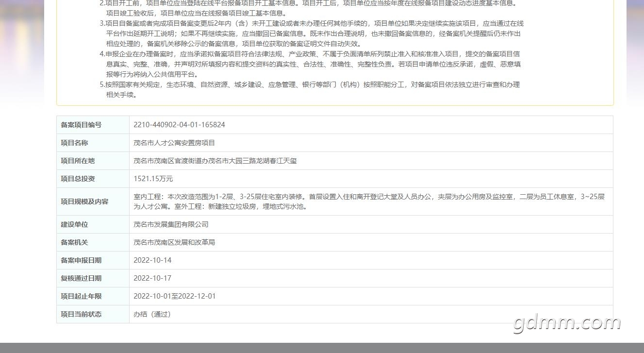Select the 项目总投资 label cell
The width and height of the screenshot is (644, 353).
93,179
